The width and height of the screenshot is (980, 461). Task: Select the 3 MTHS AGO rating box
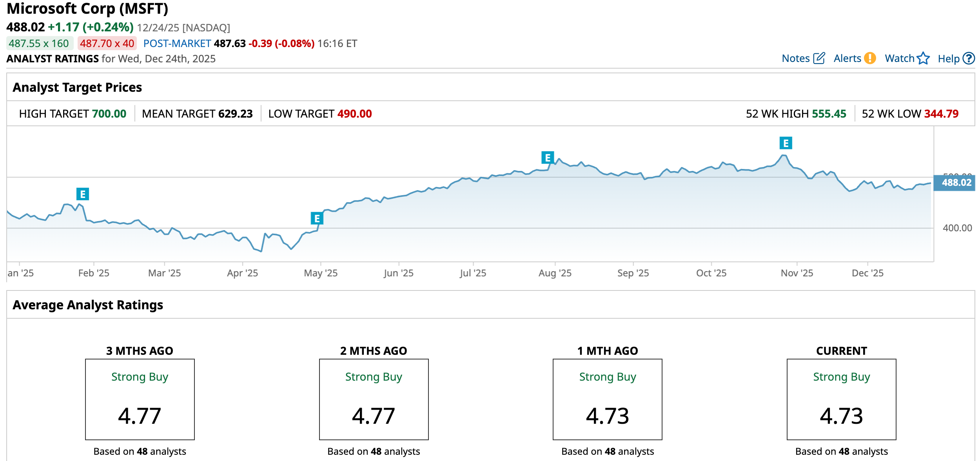point(140,399)
